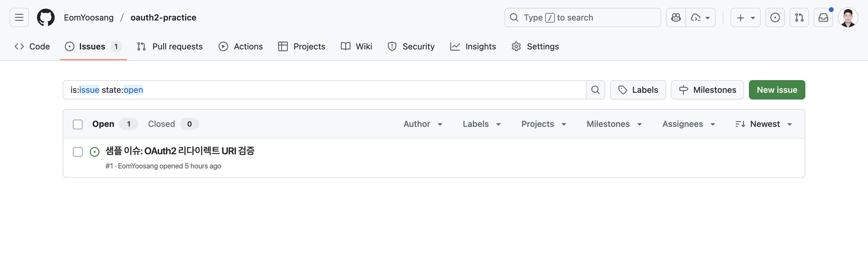The height and width of the screenshot is (273, 868).
Task: Click the magnifier search button beside filter
Action: pyautogui.click(x=595, y=90)
